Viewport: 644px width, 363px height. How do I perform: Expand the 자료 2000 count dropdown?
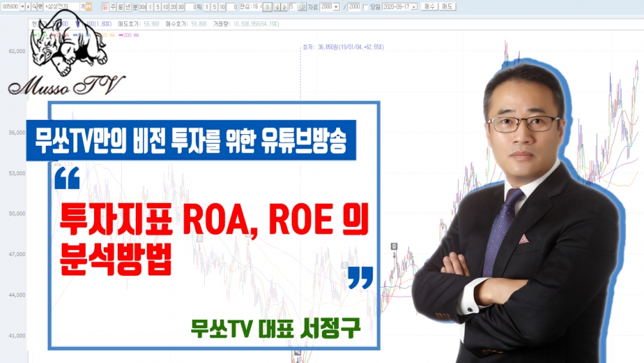pos(336,6)
